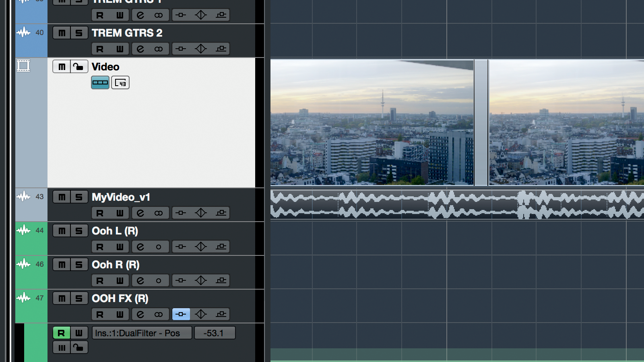Image resolution: width=644 pixels, height=362 pixels.
Task: Open channel settings for Ooh R (R)
Action: click(x=140, y=281)
